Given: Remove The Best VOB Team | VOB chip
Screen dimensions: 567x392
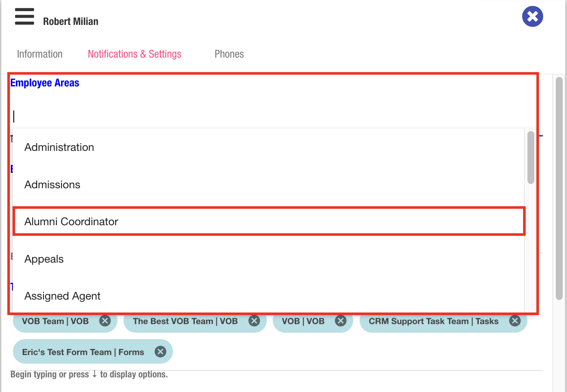Looking at the screenshot, I should tap(254, 321).
